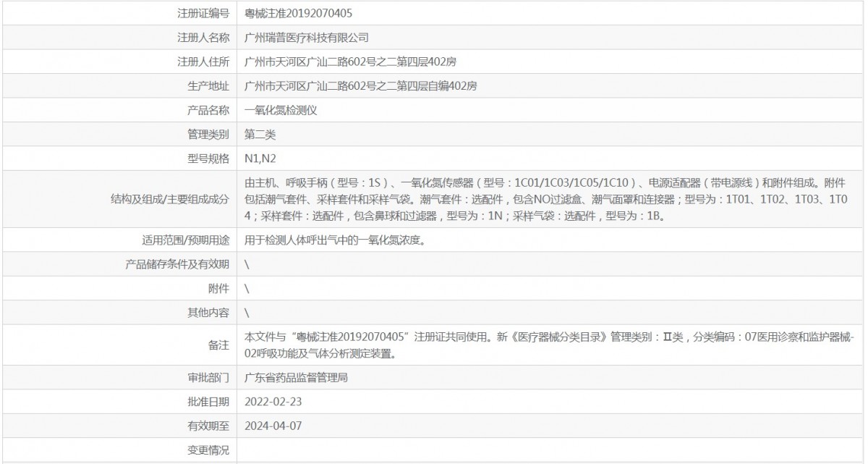Select expiry date 2024-04-07

pyautogui.click(x=273, y=426)
